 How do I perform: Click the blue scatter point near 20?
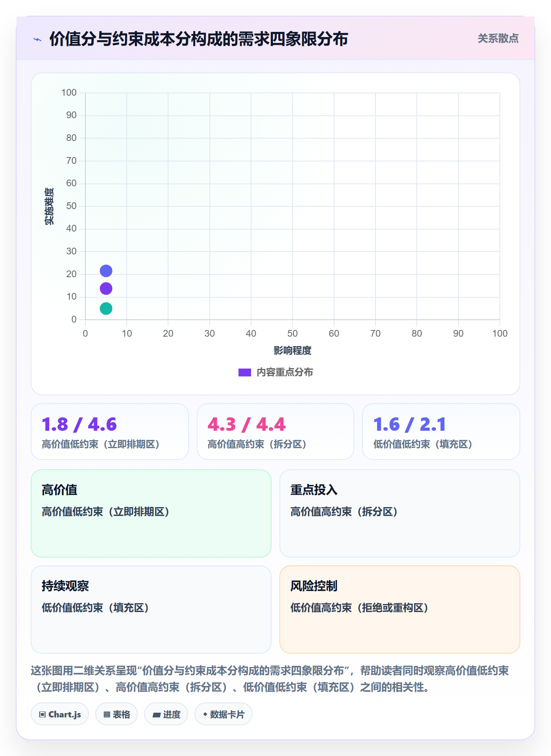(106, 271)
